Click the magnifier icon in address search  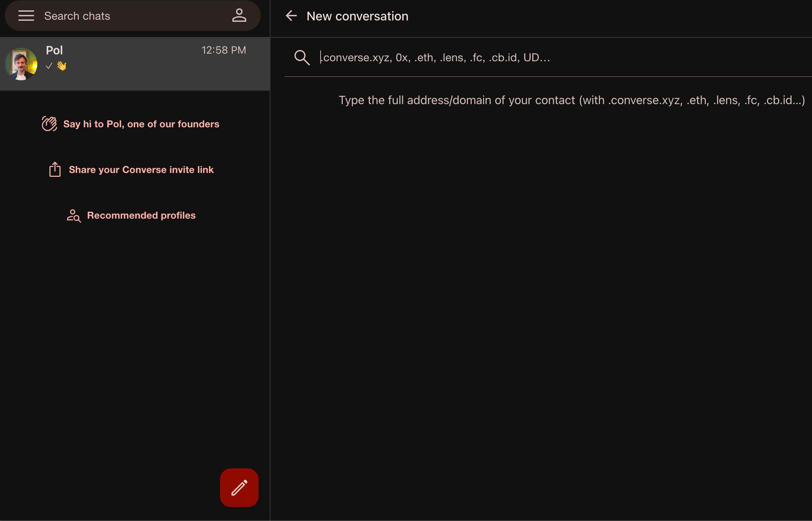click(x=302, y=57)
